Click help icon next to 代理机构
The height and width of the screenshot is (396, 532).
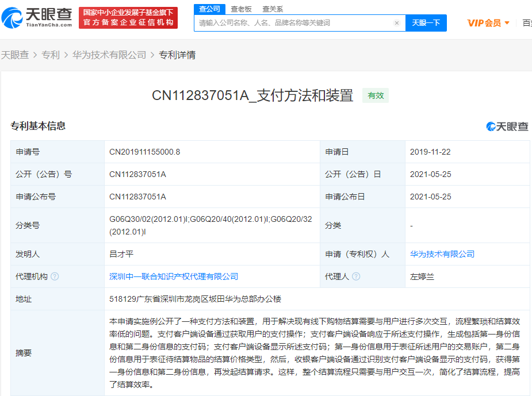(55, 276)
